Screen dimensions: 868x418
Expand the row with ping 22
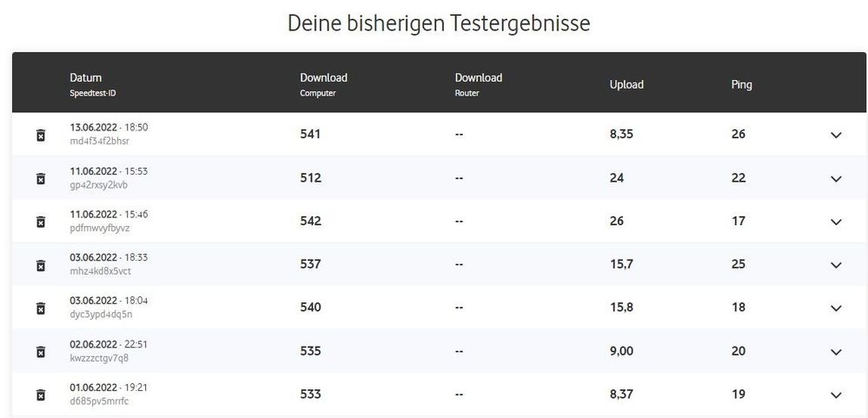tap(836, 178)
